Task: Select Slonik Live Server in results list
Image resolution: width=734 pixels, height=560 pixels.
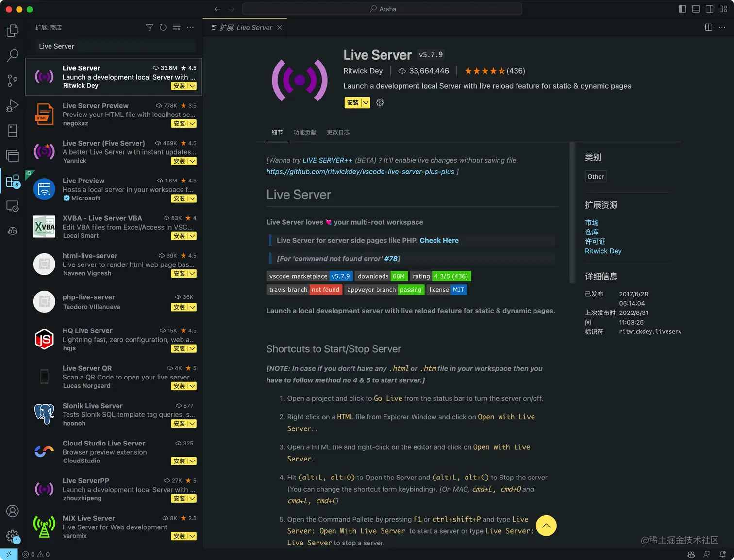Action: [x=114, y=414]
